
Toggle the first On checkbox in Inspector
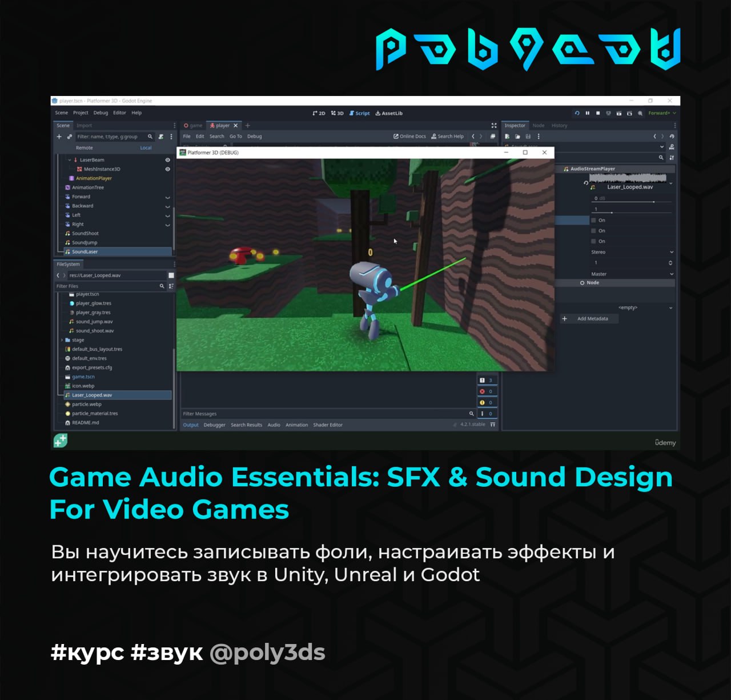[593, 220]
